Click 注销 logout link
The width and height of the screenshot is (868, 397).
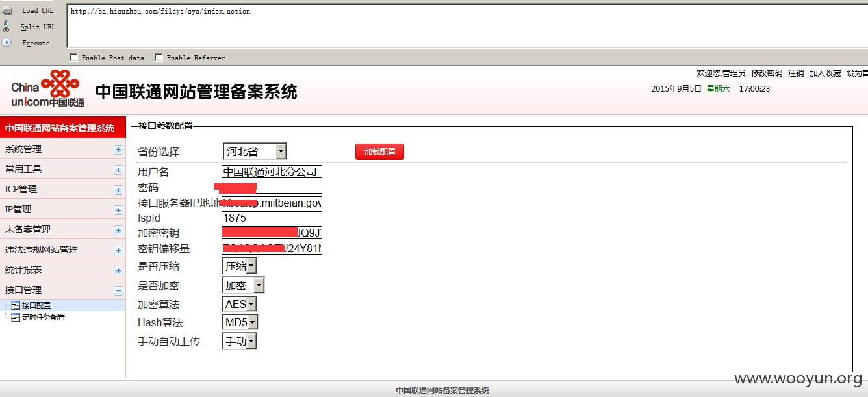point(796,73)
